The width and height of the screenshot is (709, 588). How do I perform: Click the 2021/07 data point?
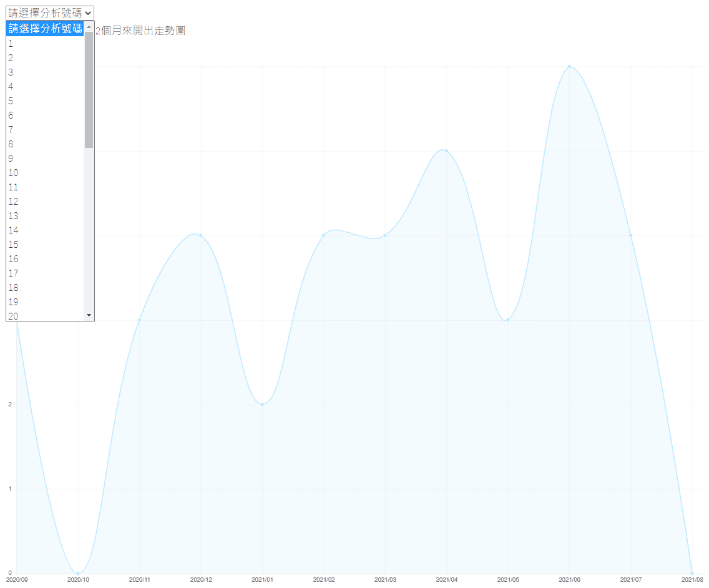tap(631, 235)
